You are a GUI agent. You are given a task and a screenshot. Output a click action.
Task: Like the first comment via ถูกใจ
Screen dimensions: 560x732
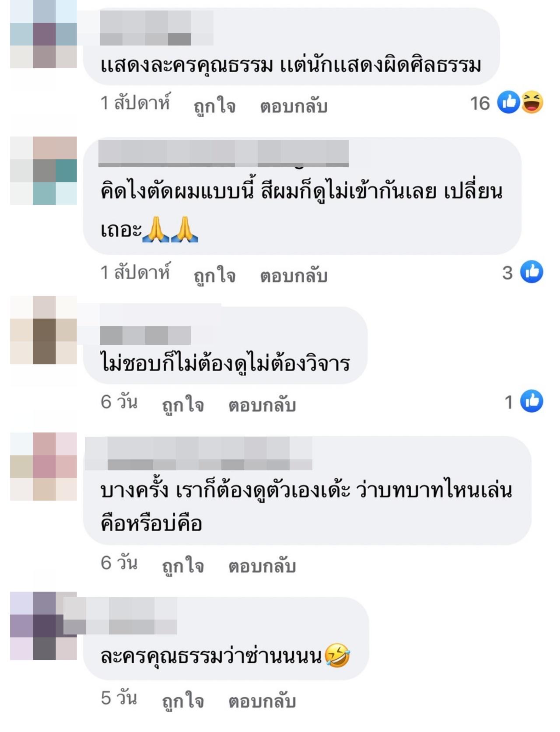(214, 106)
